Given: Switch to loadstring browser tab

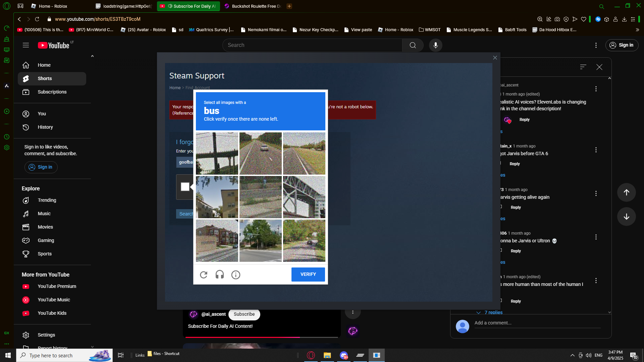Looking at the screenshot, I should [x=124, y=6].
